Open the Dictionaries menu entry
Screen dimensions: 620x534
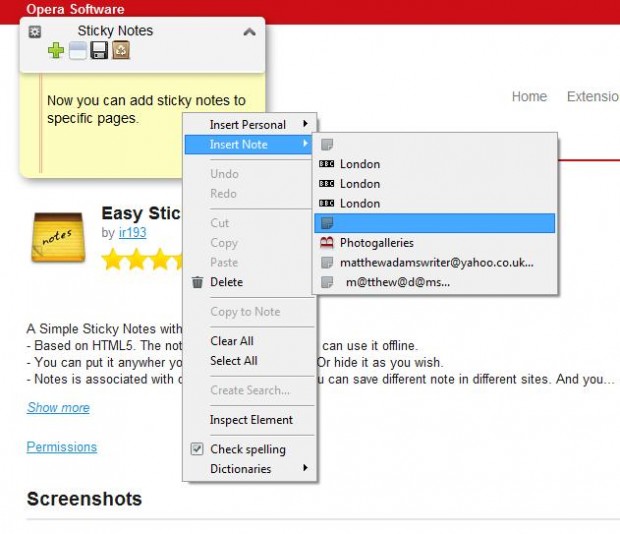250,469
